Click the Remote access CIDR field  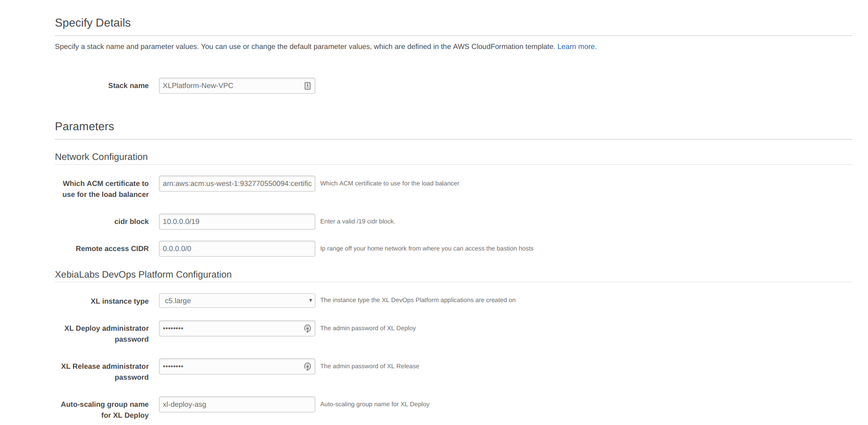click(x=237, y=248)
